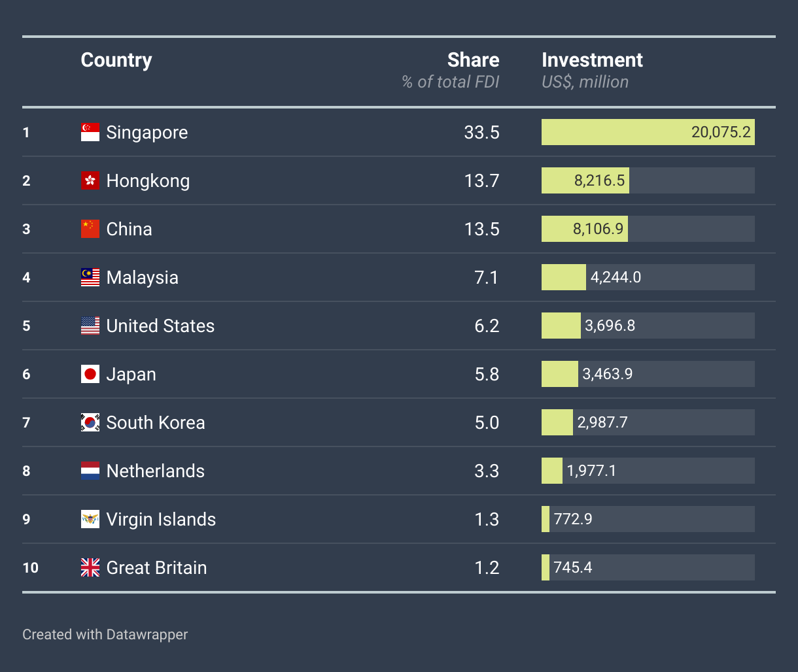Image resolution: width=798 pixels, height=672 pixels.
Task: Click the Singapore flag icon
Action: click(x=90, y=133)
